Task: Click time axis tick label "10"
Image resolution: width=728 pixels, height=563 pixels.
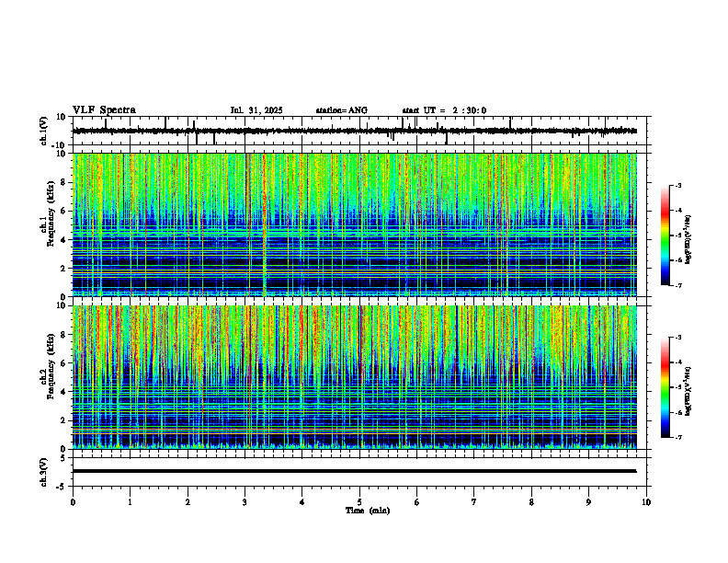Action: 646,502
